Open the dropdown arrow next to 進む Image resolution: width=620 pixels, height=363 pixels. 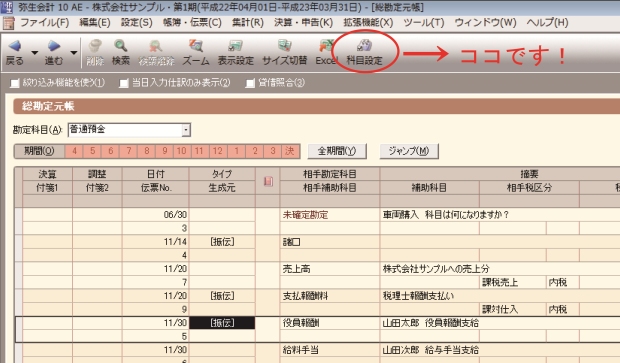coord(74,52)
